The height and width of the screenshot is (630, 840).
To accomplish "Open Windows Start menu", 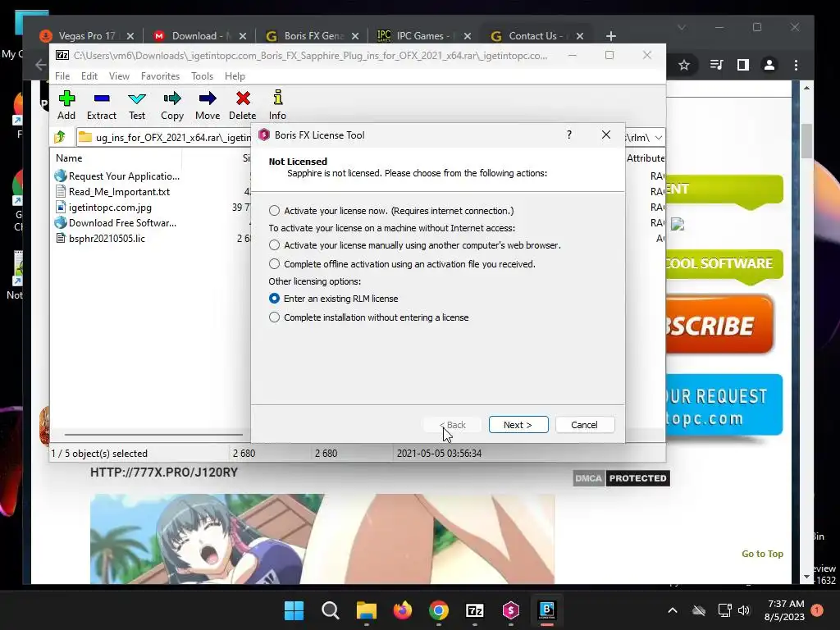I will (294, 610).
